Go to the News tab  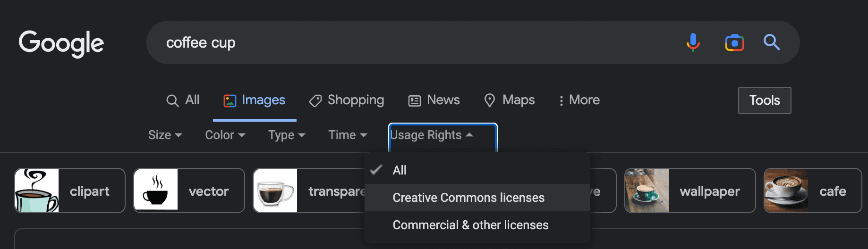pyautogui.click(x=434, y=100)
